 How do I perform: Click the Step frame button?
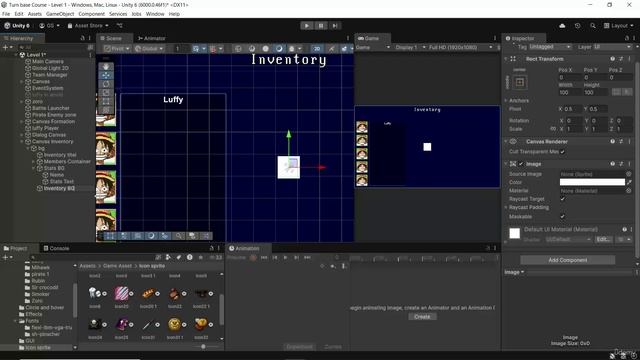tap(335, 25)
